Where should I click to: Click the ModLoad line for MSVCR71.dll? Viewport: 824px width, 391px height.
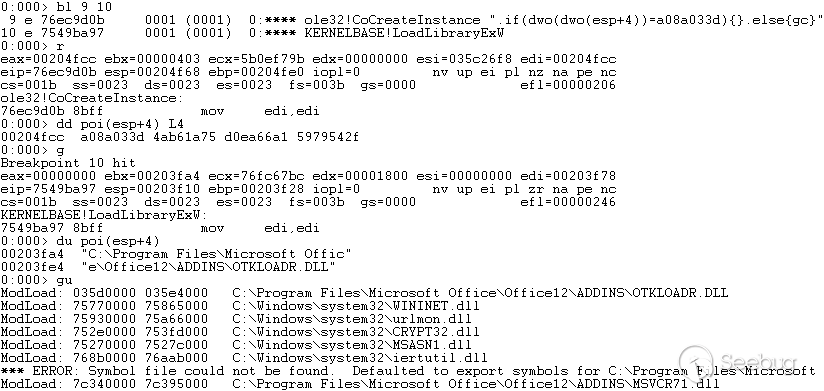pos(359,384)
